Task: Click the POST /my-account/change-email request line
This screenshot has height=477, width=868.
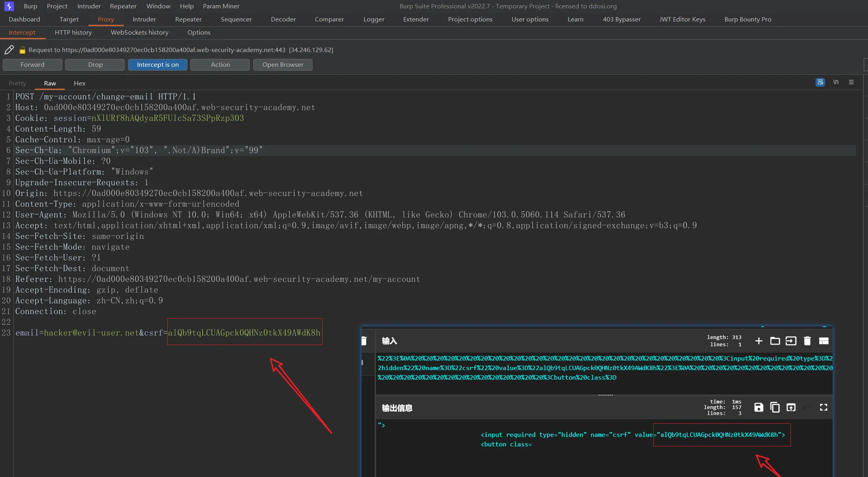Action: tap(106, 97)
